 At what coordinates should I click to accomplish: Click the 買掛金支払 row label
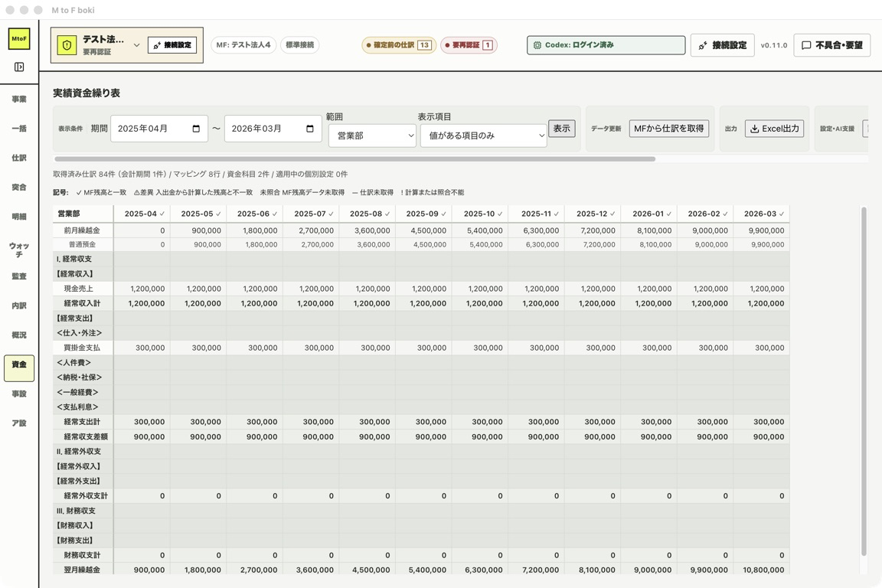(x=82, y=348)
